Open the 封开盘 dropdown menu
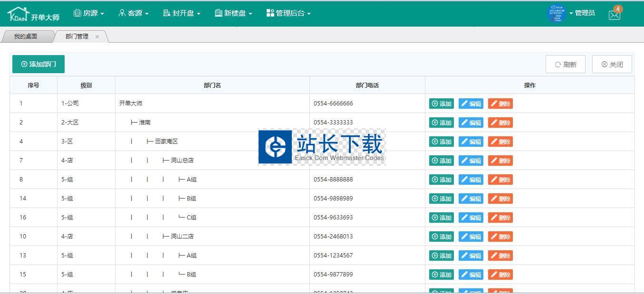The image size is (644, 294). point(182,13)
